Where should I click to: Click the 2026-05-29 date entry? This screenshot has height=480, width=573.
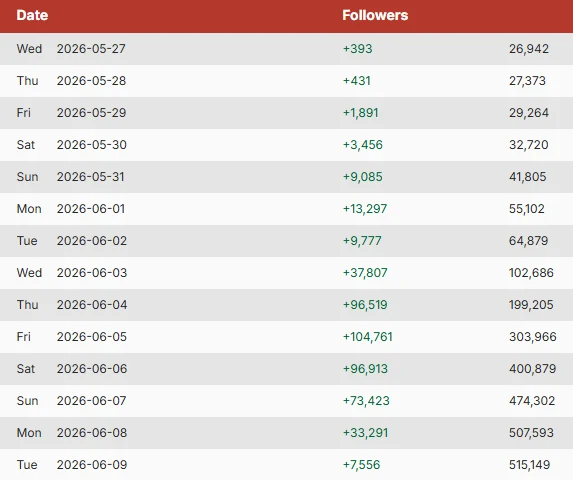91,113
